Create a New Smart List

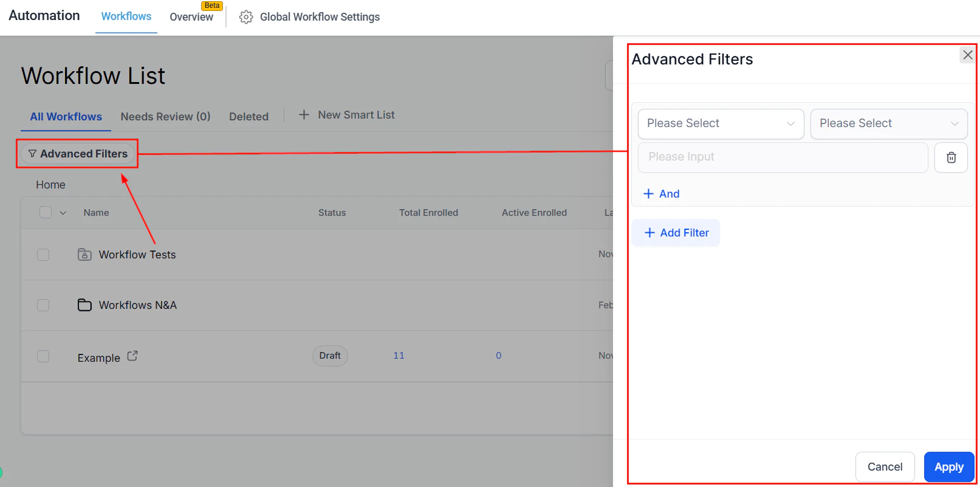point(346,115)
